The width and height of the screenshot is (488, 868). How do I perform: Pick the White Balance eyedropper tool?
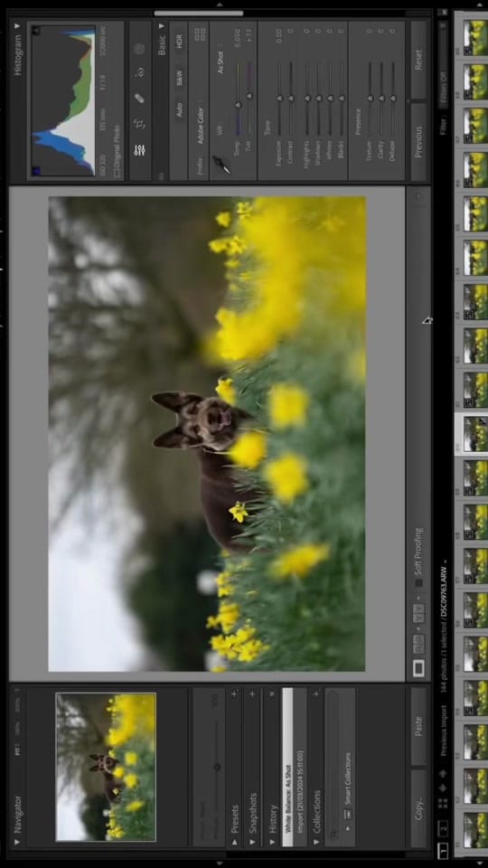(222, 165)
